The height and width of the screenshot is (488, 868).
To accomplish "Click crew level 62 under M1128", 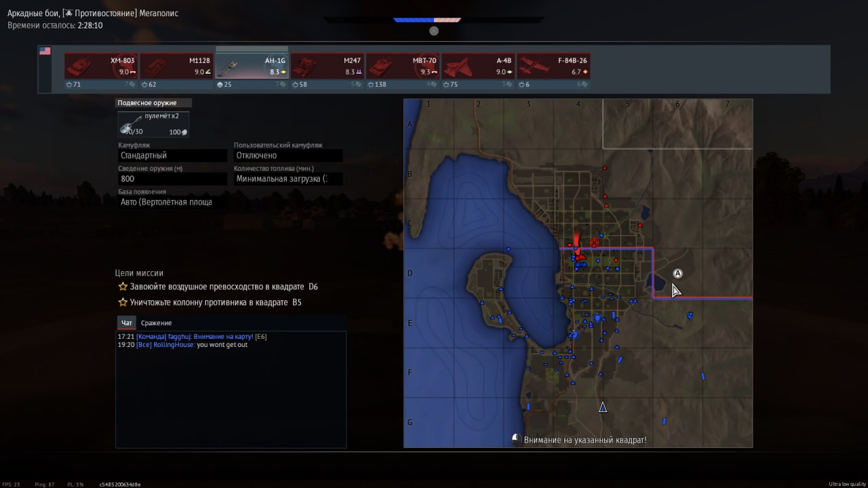I will (149, 85).
